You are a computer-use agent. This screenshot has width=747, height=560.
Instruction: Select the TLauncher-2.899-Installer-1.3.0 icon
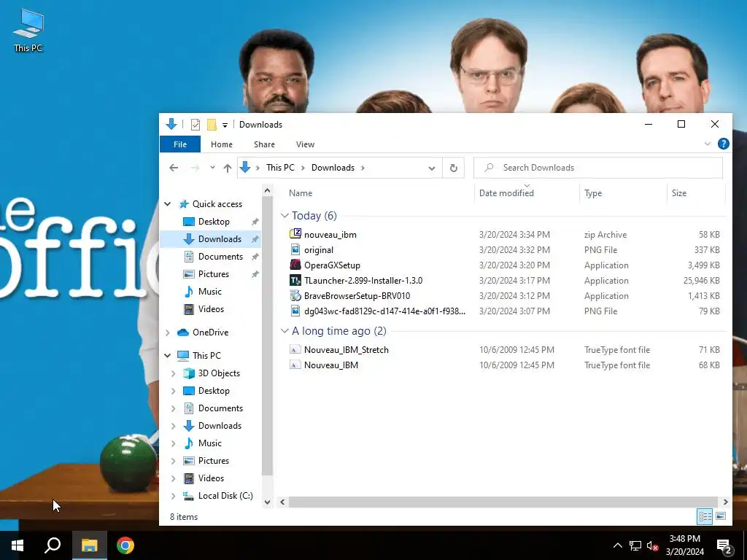point(295,280)
